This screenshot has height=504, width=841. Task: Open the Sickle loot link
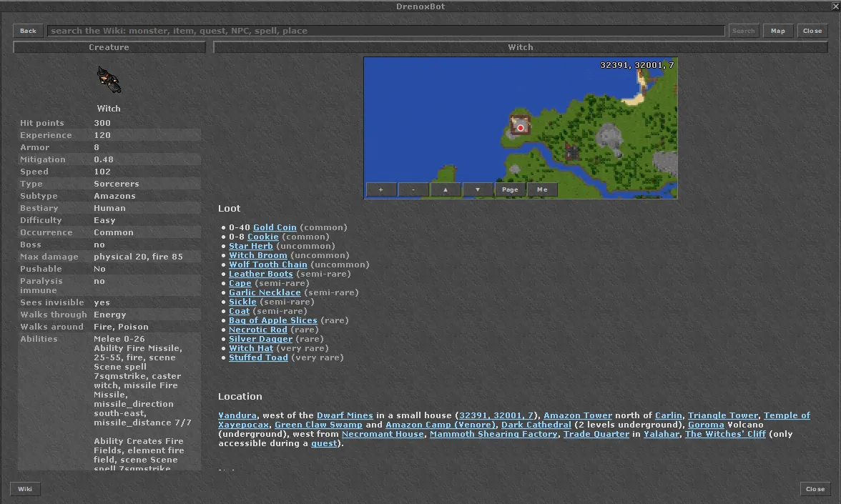[x=242, y=302]
